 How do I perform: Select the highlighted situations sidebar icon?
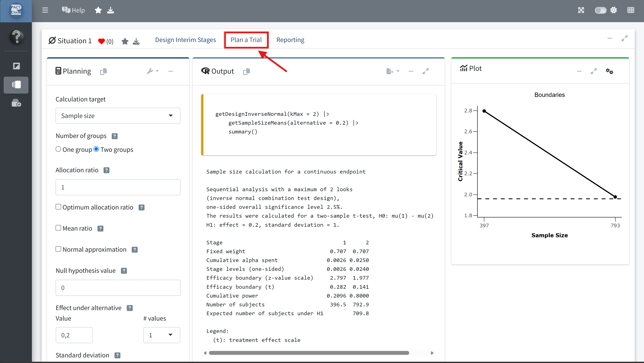[x=16, y=85]
